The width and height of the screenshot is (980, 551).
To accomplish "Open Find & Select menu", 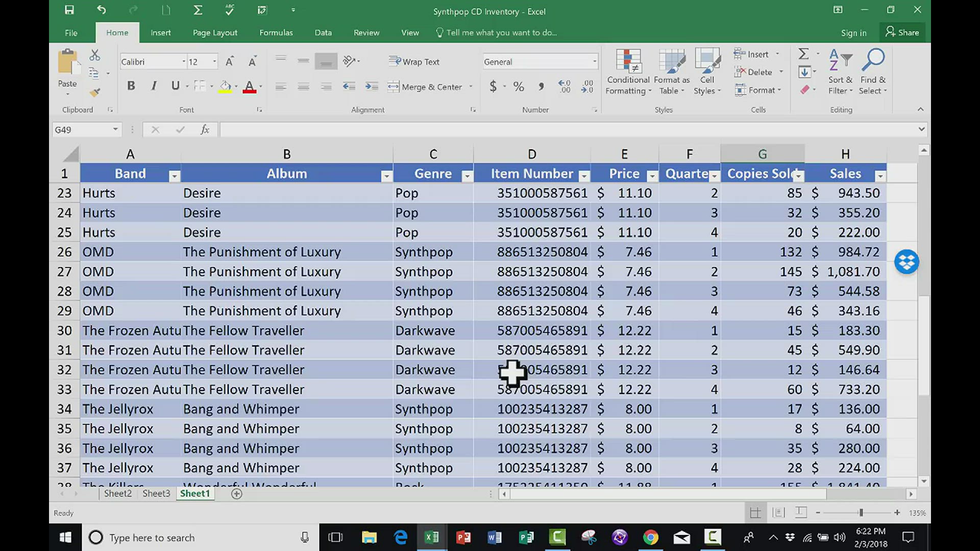I will coord(873,72).
